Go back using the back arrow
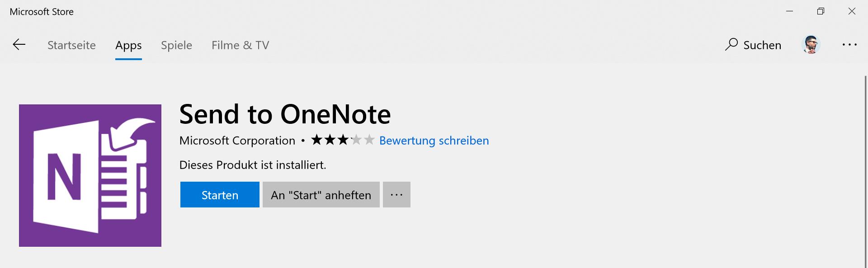The height and width of the screenshot is (268, 868). point(19,44)
